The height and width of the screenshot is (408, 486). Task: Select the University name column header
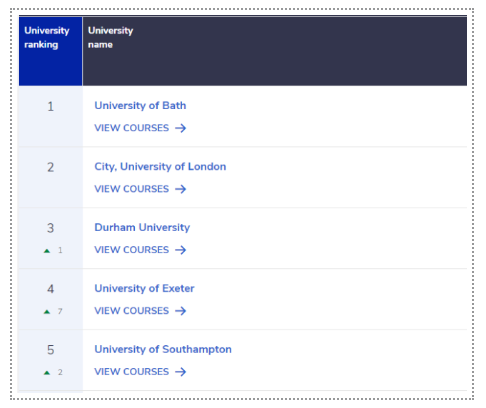tap(275, 51)
